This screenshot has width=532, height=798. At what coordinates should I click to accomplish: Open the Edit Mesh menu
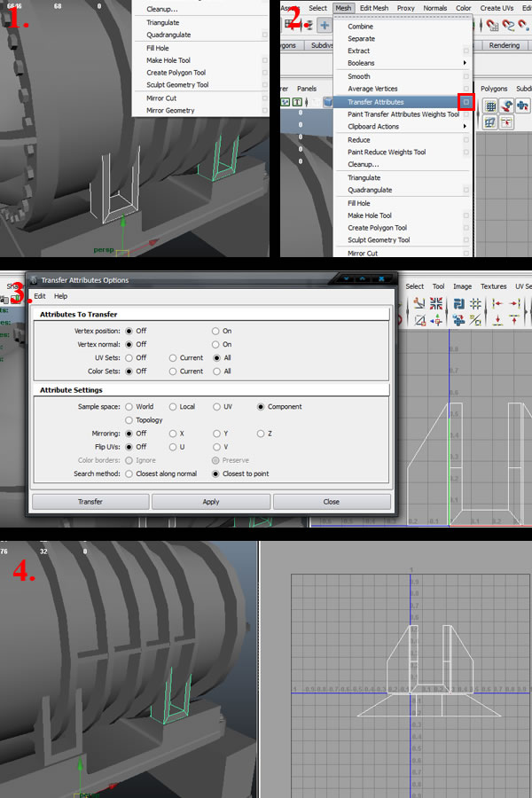point(374,8)
